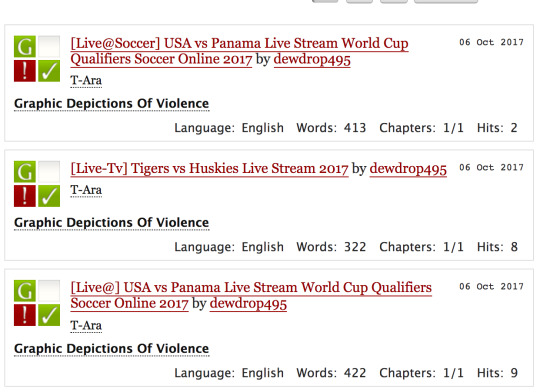Open Graphic Depictions Of Violence tag on the [Live@Soccer] work
Screen dimensions: 540x392
(112, 104)
